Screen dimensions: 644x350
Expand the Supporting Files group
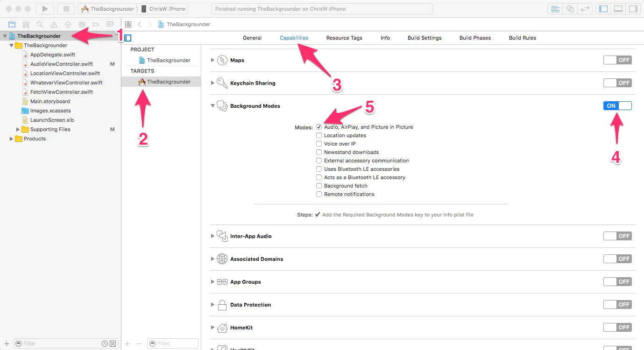(x=18, y=129)
